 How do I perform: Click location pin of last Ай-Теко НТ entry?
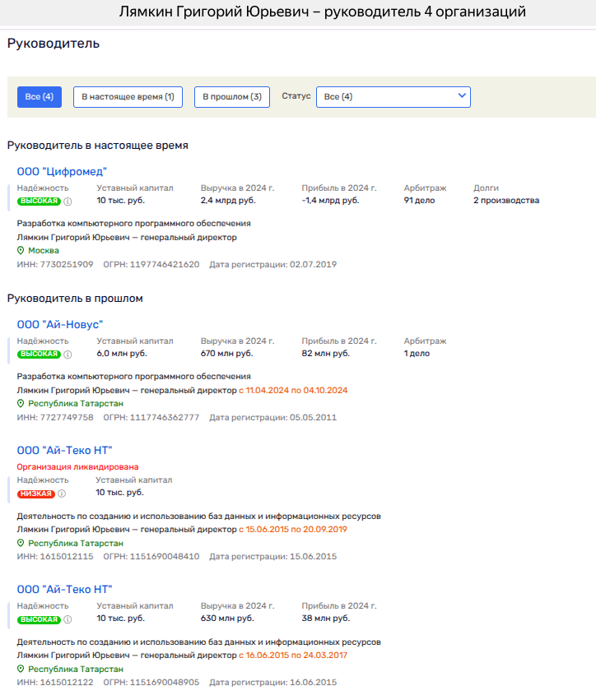[x=21, y=669]
